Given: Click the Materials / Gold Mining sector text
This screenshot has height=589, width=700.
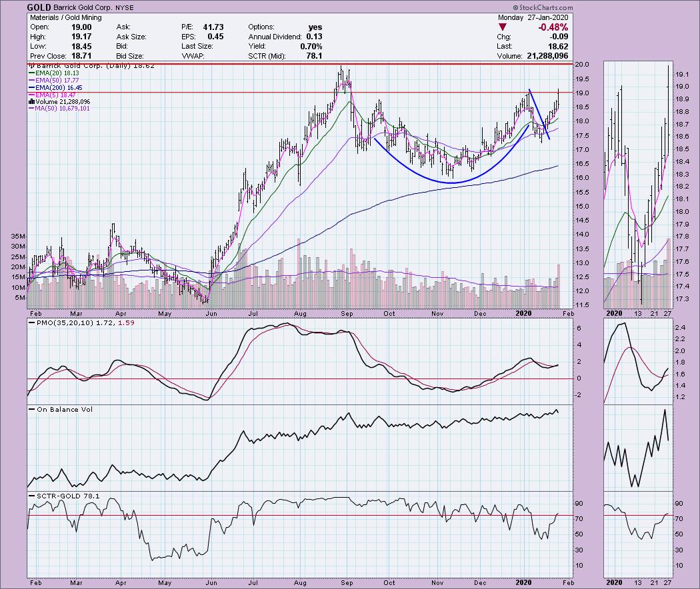Looking at the screenshot, I should 65,17.
